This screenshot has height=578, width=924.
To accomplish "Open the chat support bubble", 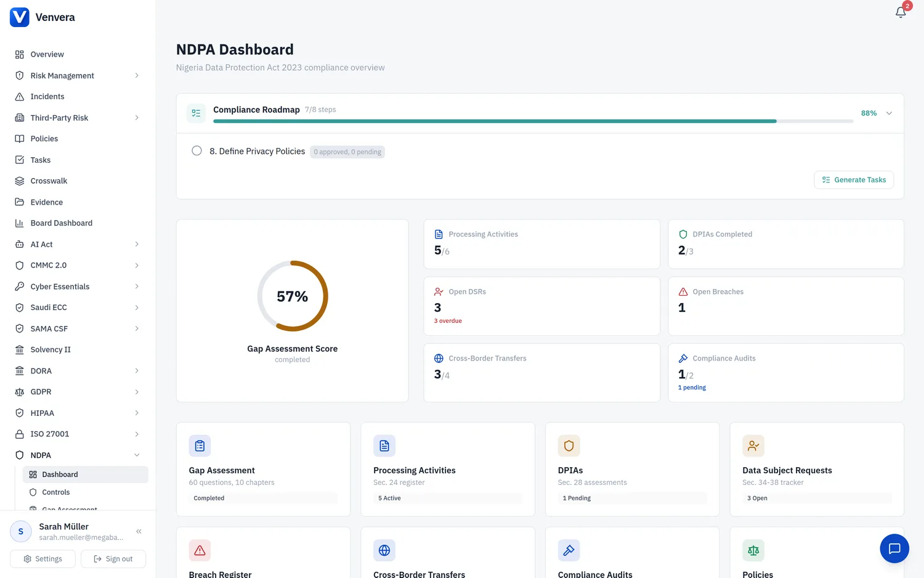I will click(x=894, y=548).
